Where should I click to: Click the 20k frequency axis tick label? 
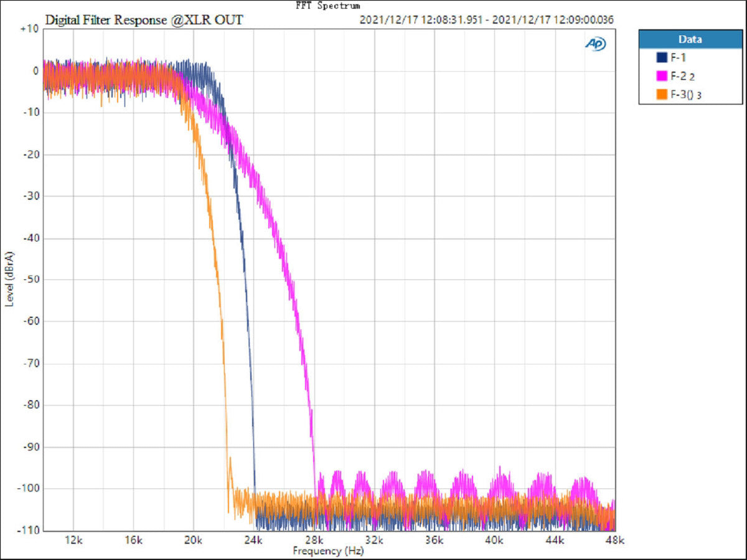[x=193, y=540]
